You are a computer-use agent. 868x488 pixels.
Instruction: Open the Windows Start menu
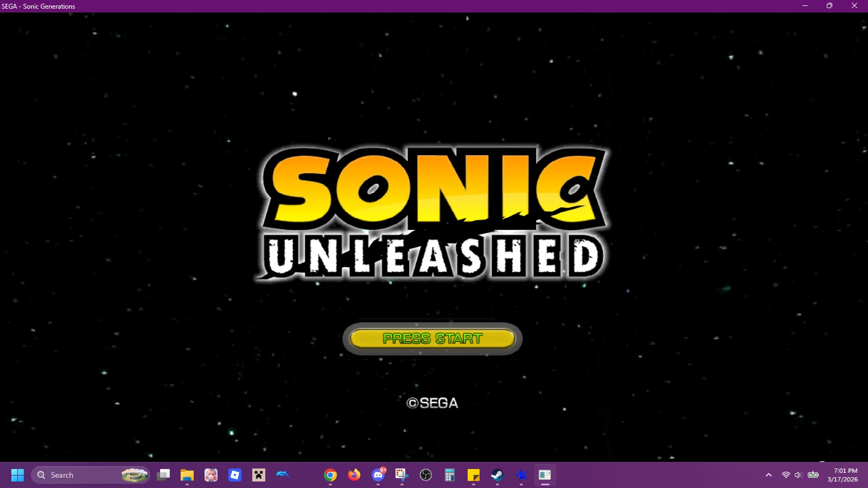[x=17, y=475]
